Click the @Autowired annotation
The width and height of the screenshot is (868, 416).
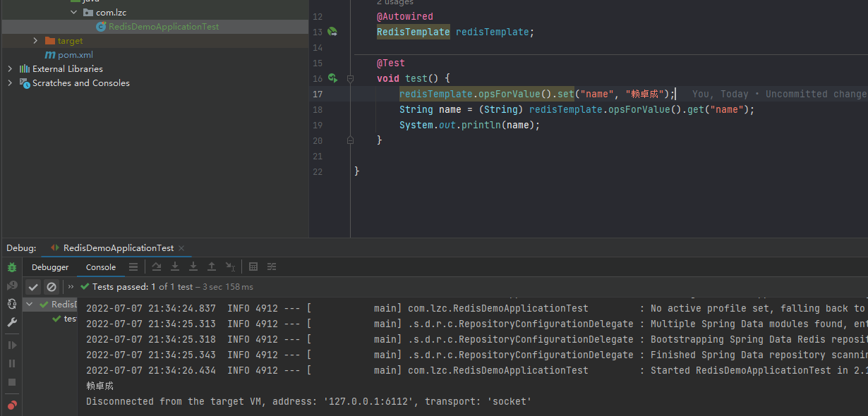405,16
